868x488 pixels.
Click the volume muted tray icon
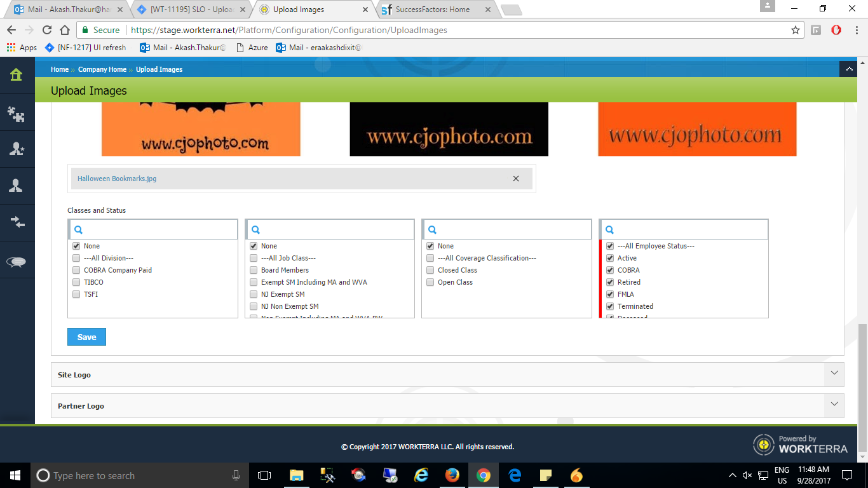pos(748,475)
